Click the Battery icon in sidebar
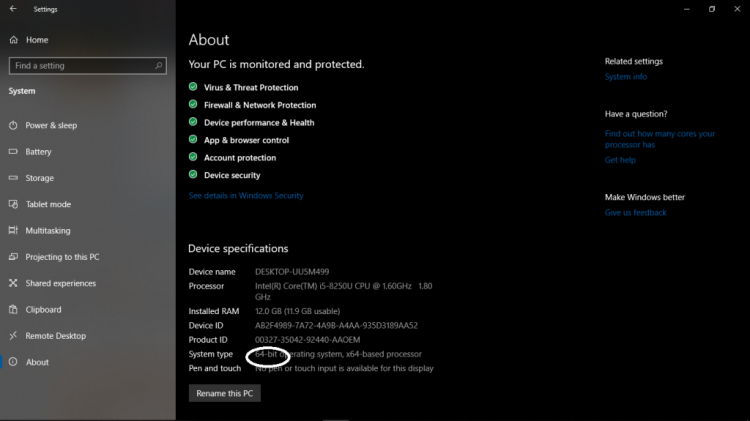This screenshot has width=750, height=421. click(x=13, y=152)
